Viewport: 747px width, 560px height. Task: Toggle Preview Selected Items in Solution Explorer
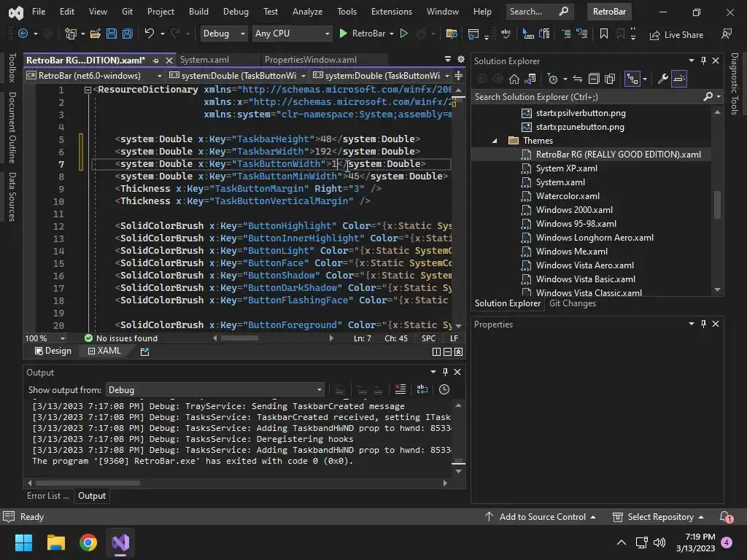tap(679, 79)
